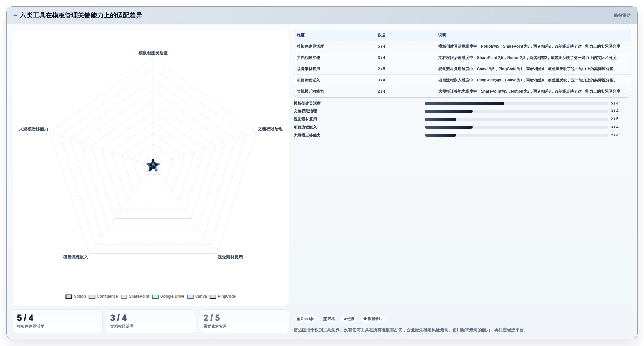644x346 pixels.
Task: Toggle the Google Drive legend swatch
Action: pyautogui.click(x=155, y=297)
